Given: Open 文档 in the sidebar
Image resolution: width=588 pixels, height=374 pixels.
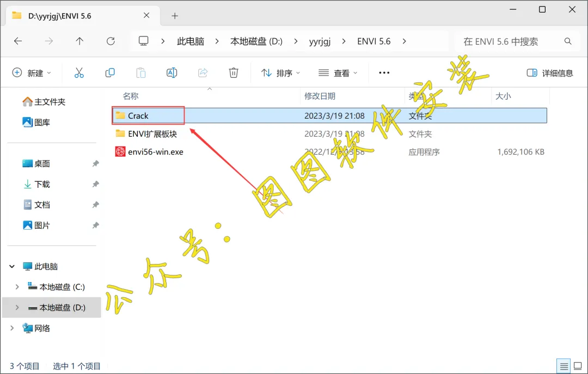Looking at the screenshot, I should pos(36,205).
